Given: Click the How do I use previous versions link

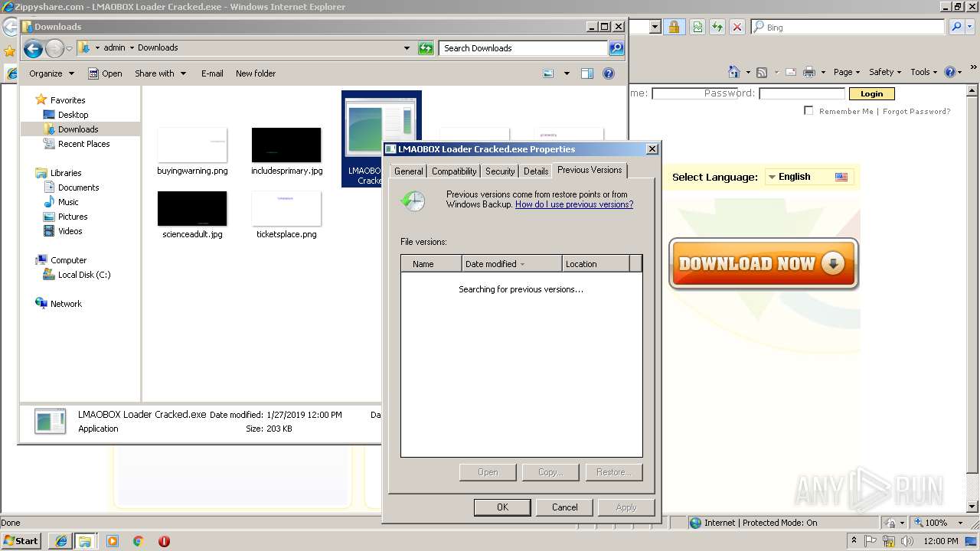Looking at the screenshot, I should 574,204.
